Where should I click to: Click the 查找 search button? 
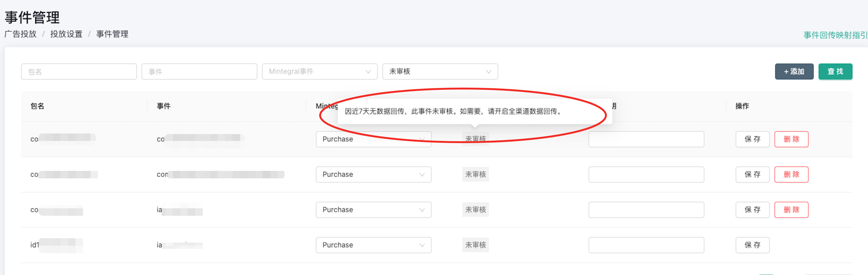pyautogui.click(x=835, y=71)
